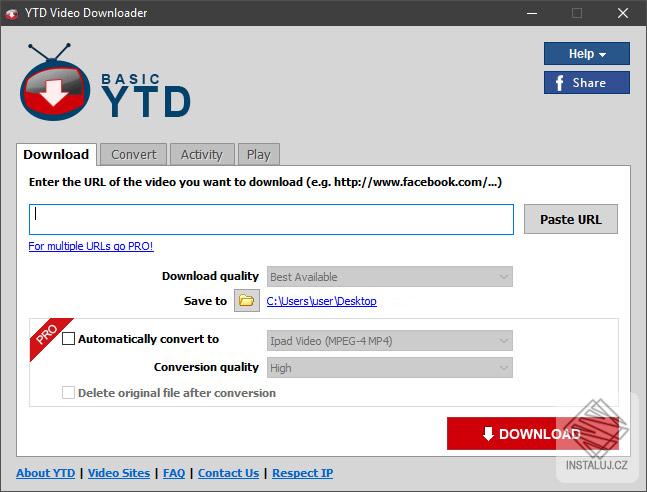
Task: Click the folder icon next to Save to
Action: [x=247, y=300]
